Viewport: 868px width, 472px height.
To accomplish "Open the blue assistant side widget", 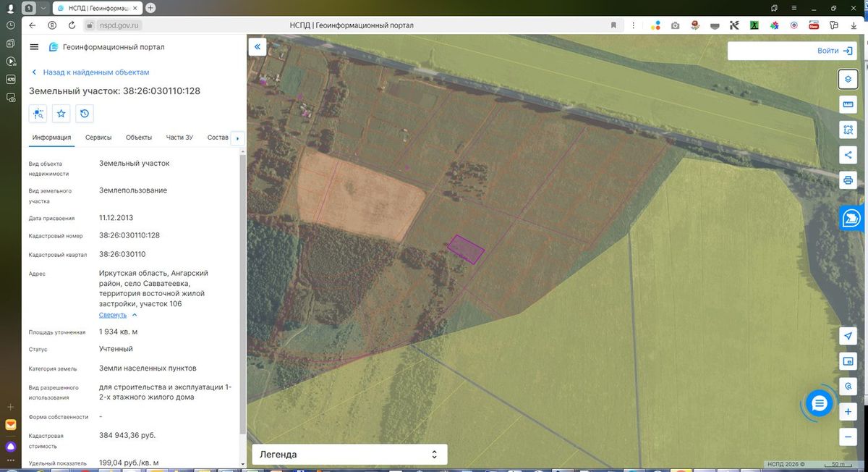I will tap(851, 218).
